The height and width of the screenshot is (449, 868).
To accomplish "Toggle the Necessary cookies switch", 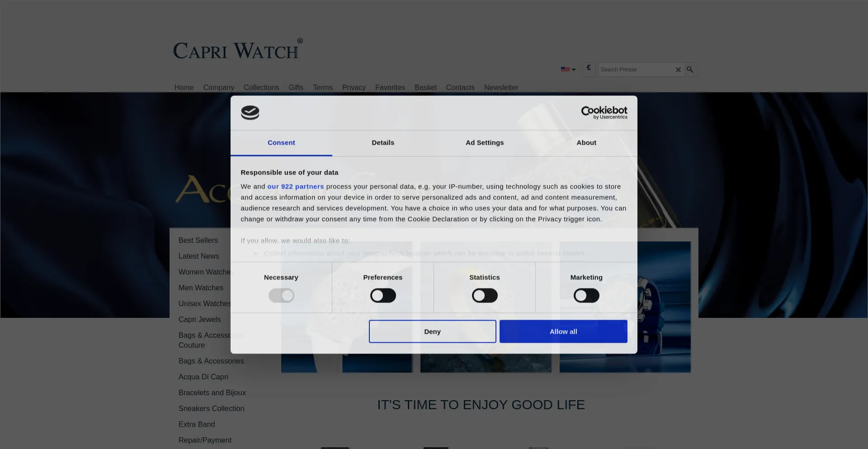I will coord(281,296).
